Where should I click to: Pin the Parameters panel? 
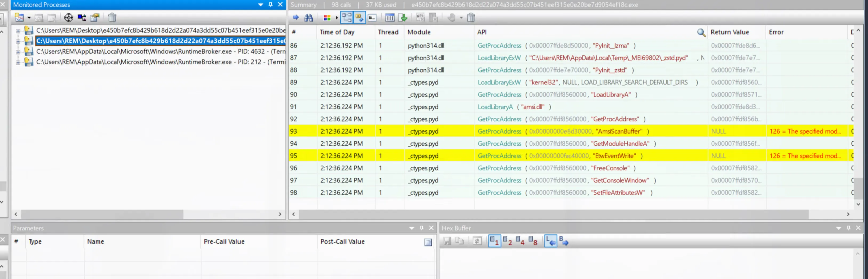coord(421,228)
